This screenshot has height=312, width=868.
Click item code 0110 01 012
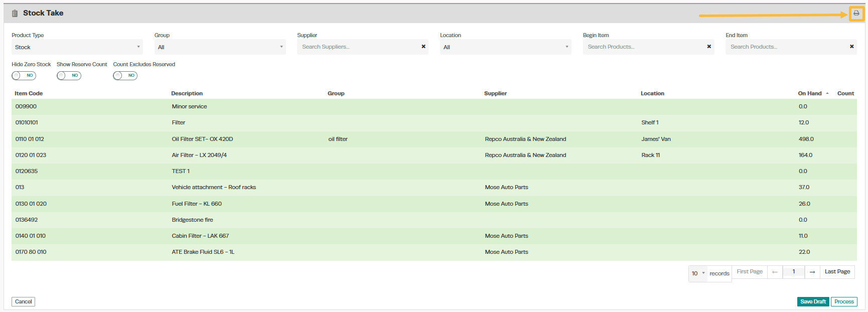(x=30, y=139)
